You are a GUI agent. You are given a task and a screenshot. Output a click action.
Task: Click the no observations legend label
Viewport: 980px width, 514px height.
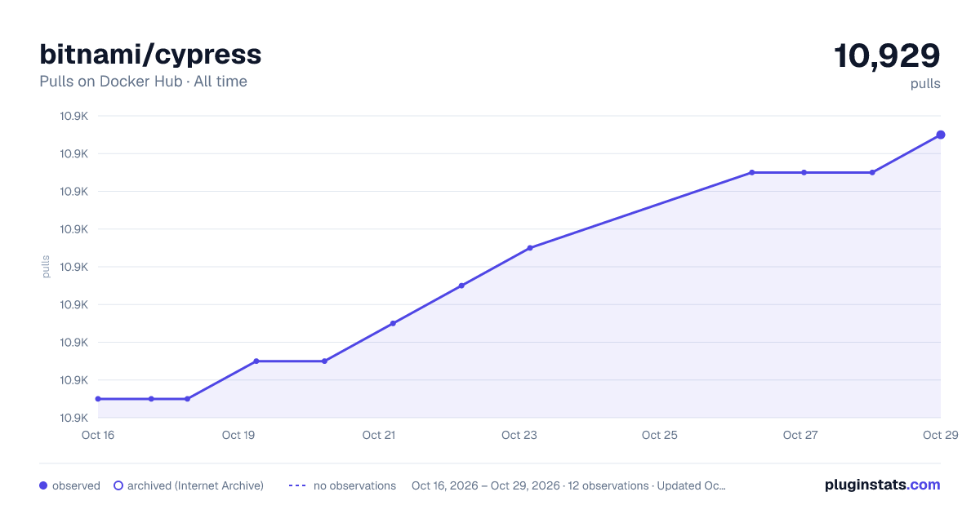tap(354, 485)
